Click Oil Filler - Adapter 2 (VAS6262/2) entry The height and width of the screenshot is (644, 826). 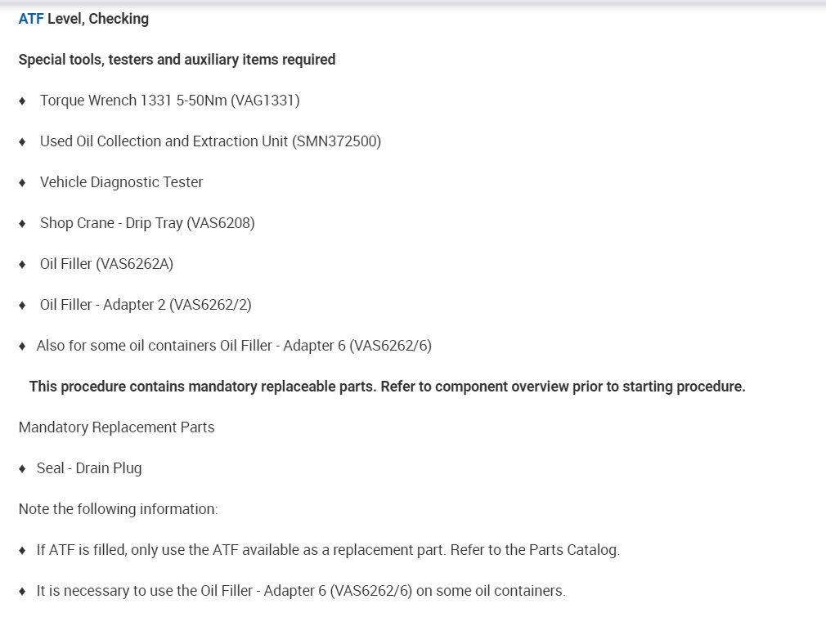coord(146,305)
